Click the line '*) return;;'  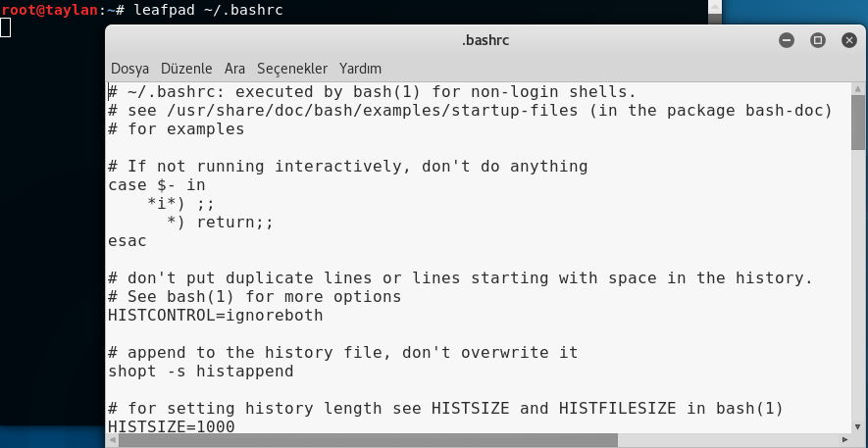221,223
